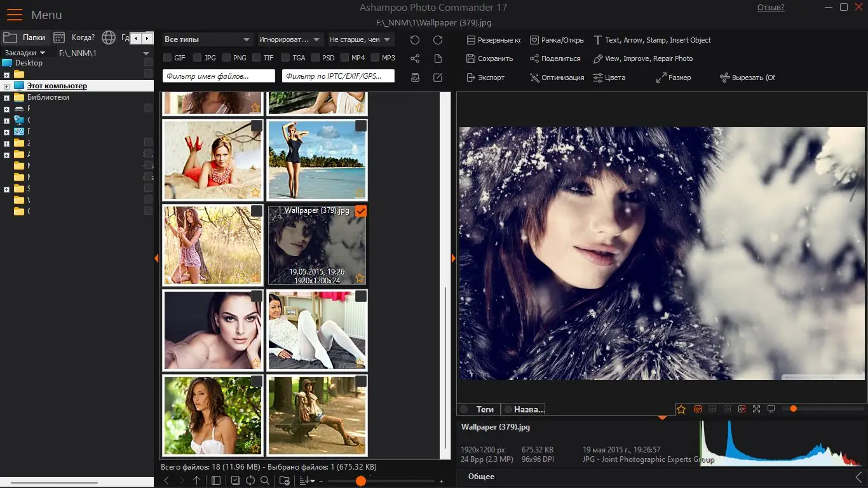Click the star rating icon below the preview
The height and width of the screenshot is (488, 868).
click(x=681, y=409)
